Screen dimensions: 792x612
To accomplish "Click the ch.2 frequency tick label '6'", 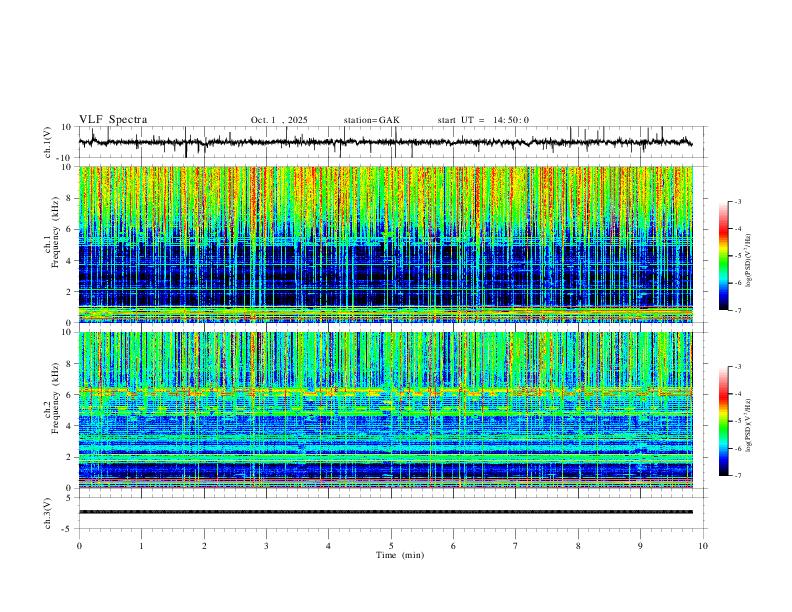I will tap(70, 395).
